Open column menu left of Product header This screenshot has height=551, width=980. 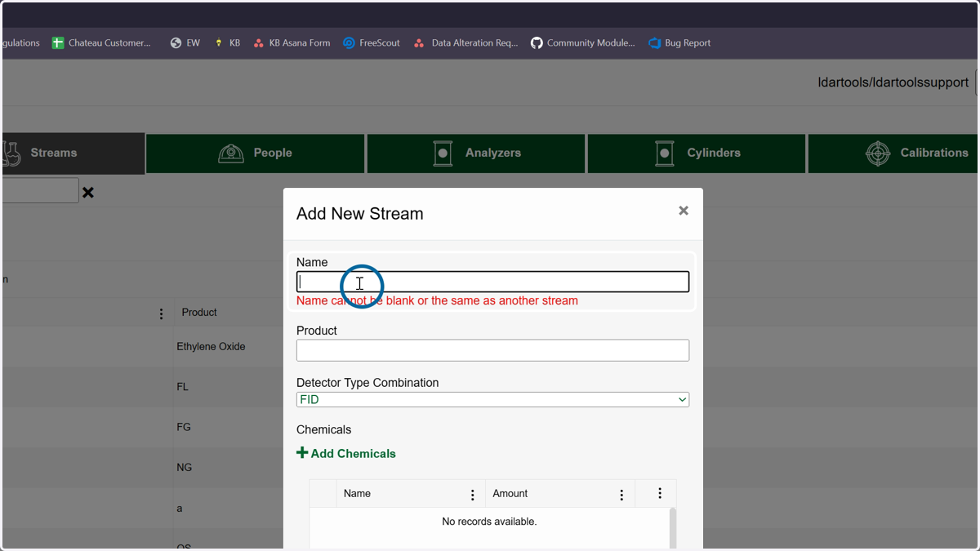161,313
